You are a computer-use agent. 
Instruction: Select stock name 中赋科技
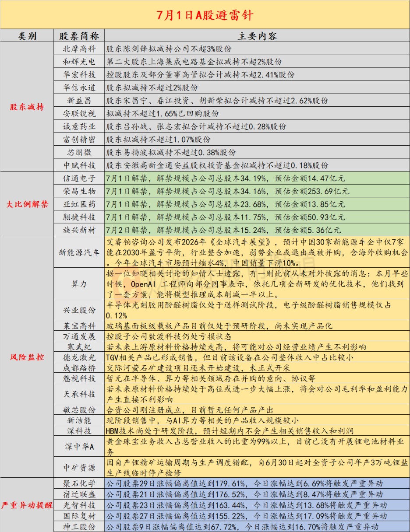tap(79, 165)
